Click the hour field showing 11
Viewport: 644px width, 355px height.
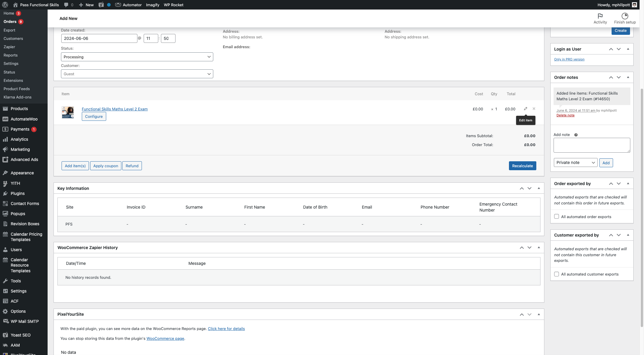(x=151, y=38)
